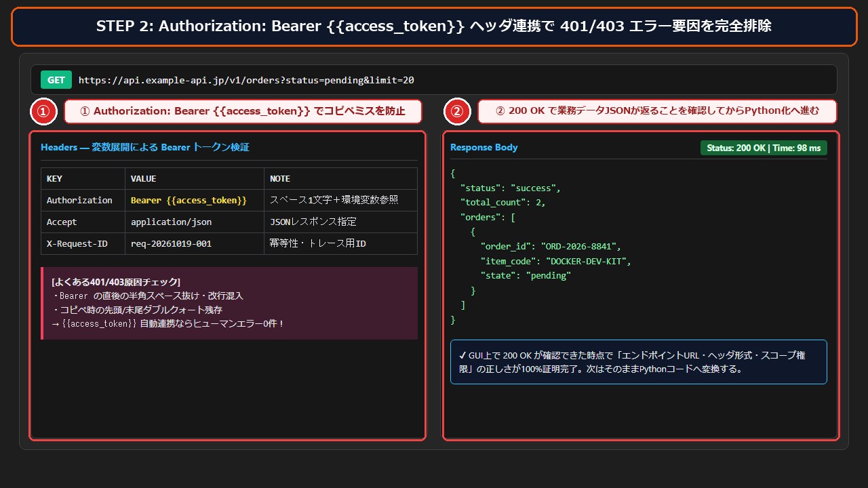This screenshot has height=488, width=868.
Task: Click the note '冪等性・トレース用ID'
Action: click(317, 244)
